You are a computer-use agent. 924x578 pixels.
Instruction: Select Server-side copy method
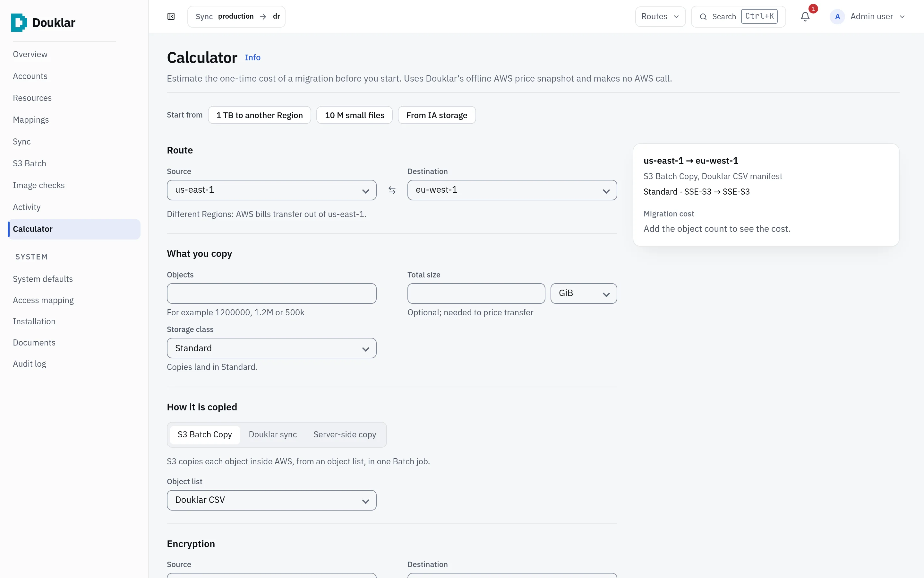[345, 435]
